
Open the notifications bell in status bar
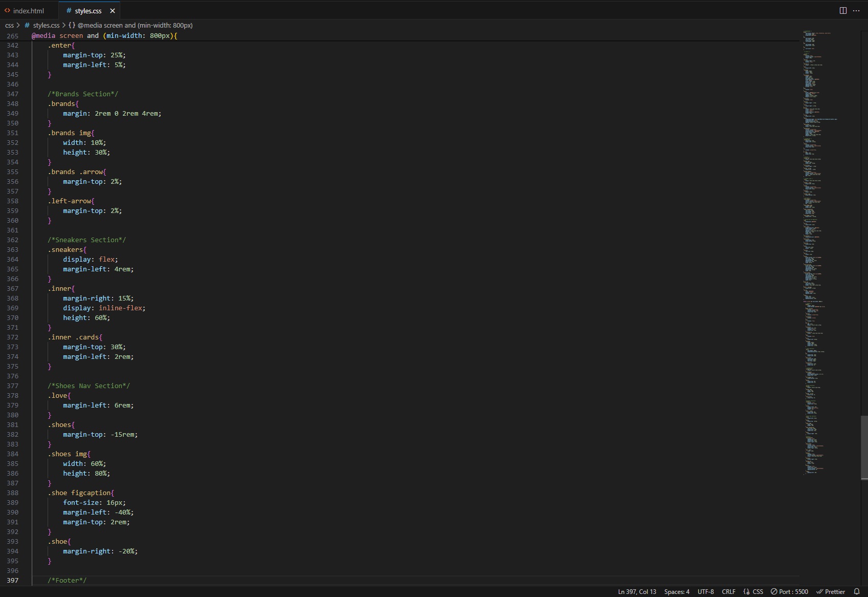(x=857, y=591)
